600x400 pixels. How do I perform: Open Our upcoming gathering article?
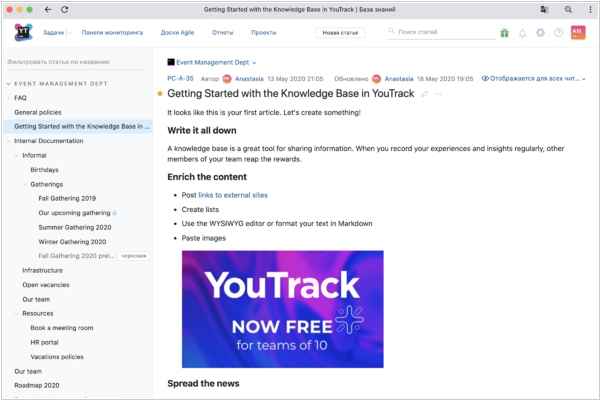point(74,213)
